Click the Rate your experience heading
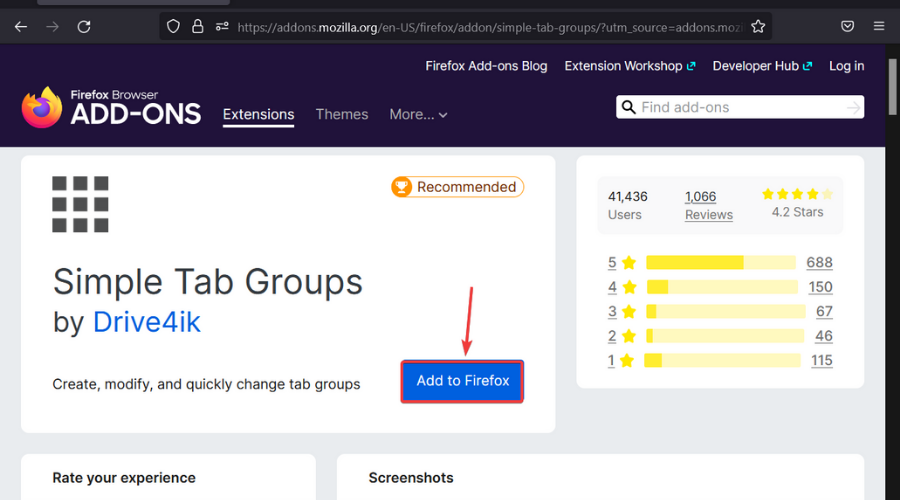The height and width of the screenshot is (500, 900). click(124, 478)
